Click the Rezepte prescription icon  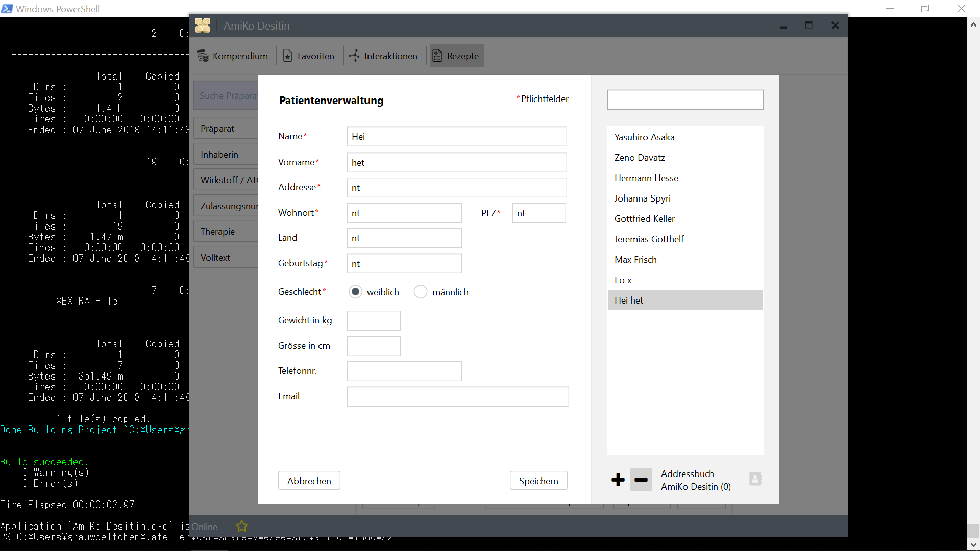pyautogui.click(x=437, y=56)
